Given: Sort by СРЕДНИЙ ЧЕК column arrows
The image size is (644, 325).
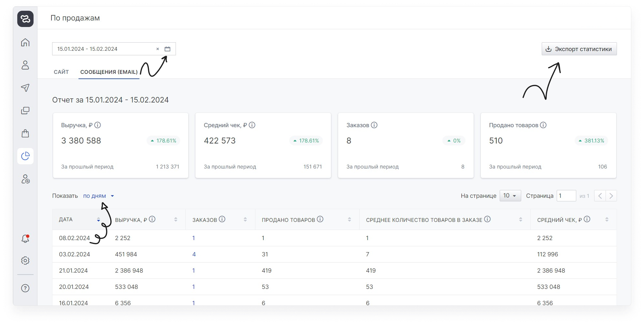Looking at the screenshot, I should point(607,220).
